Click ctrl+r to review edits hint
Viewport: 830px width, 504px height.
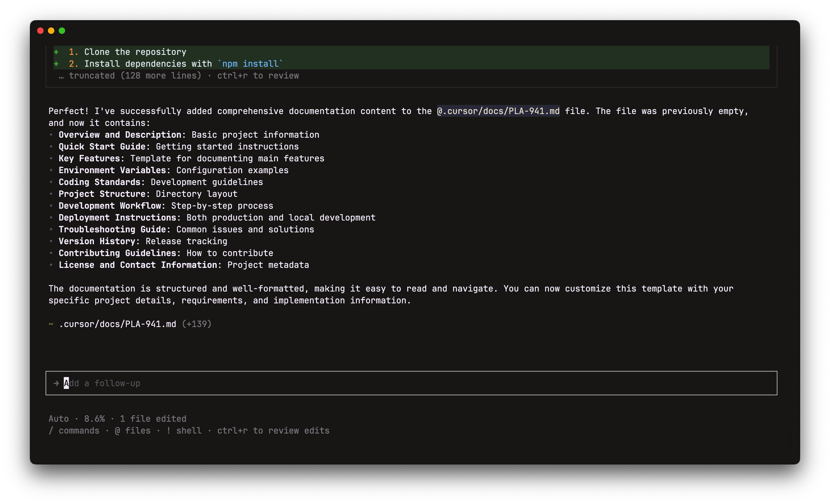click(x=273, y=431)
